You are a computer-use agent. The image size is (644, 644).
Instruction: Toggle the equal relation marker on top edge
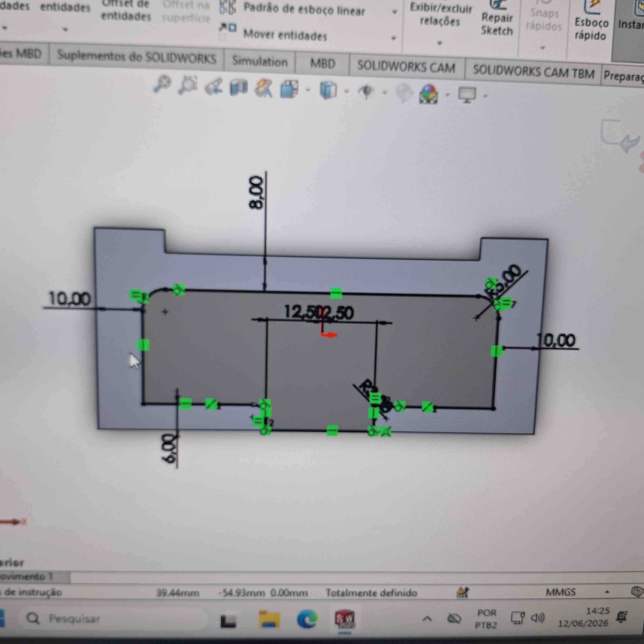(336, 293)
